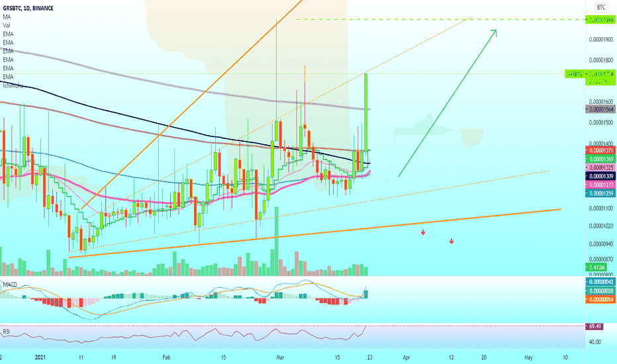
Task: Click the MACD 0.00000028 value label
Action: point(600,291)
